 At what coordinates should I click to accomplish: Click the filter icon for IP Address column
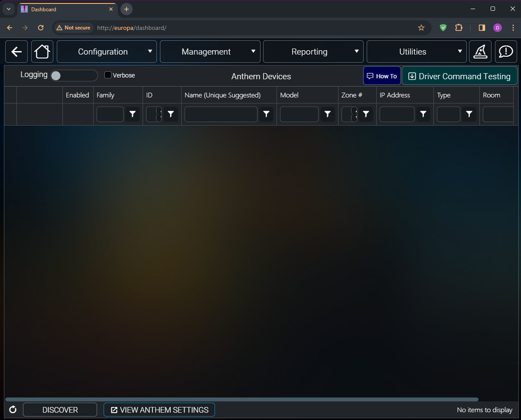pos(423,114)
